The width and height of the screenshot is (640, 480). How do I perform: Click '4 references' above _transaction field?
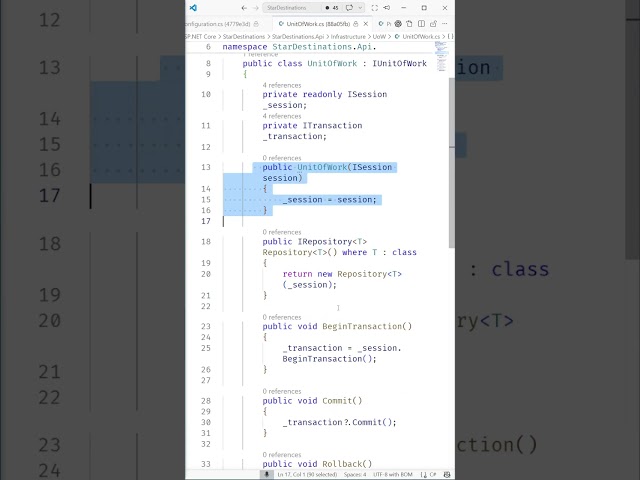(282, 116)
